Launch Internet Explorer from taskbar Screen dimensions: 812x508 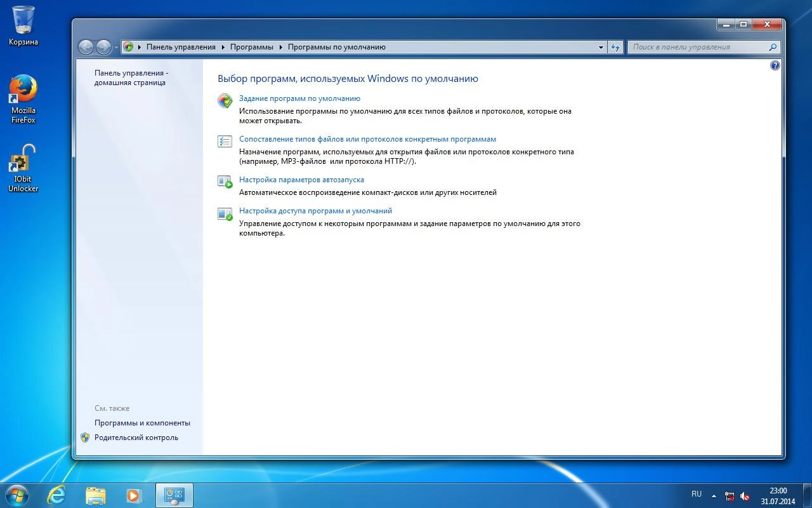coord(57,495)
